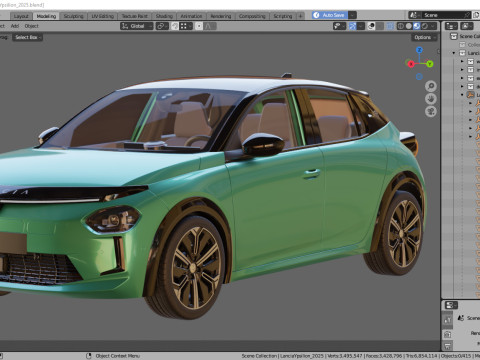Select solid viewport shading

tap(409, 26)
